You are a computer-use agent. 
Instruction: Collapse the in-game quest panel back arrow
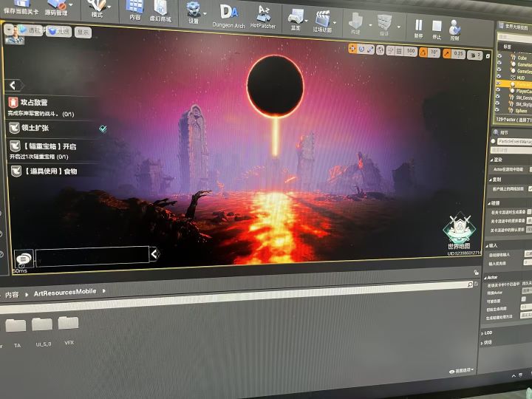point(13,85)
